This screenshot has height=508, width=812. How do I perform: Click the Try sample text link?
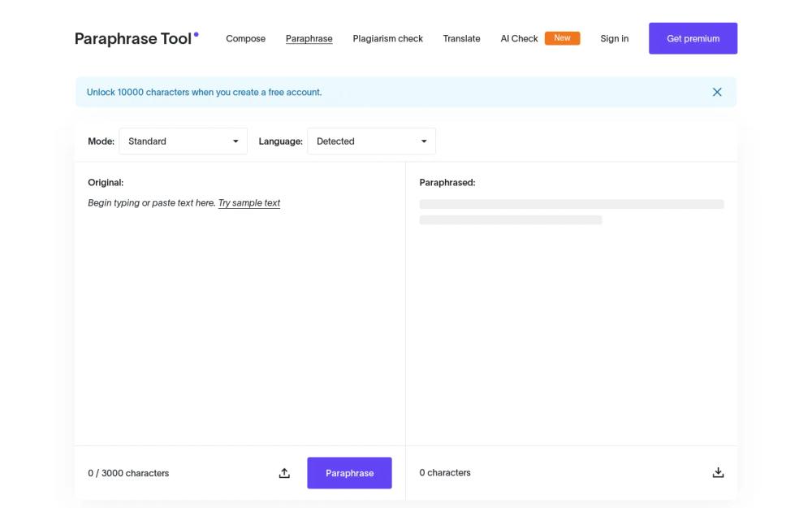tap(249, 202)
